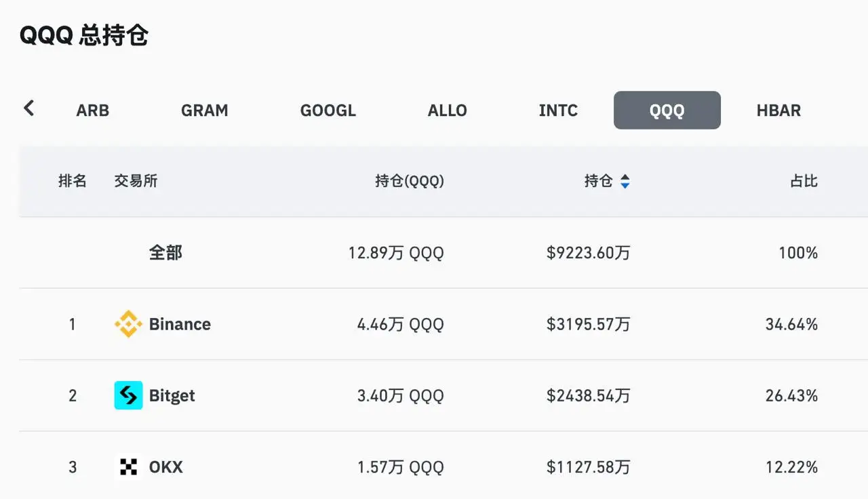Click the 持仓(QQQ) column header
The image size is (868, 499).
(410, 181)
